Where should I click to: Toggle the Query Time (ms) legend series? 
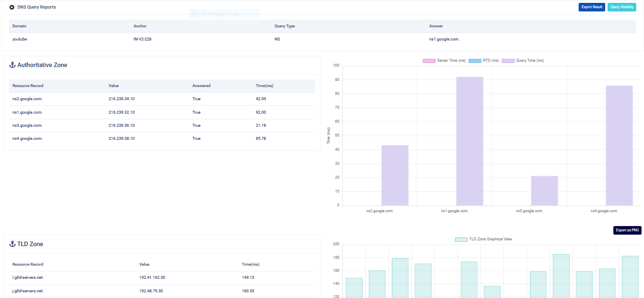click(523, 60)
